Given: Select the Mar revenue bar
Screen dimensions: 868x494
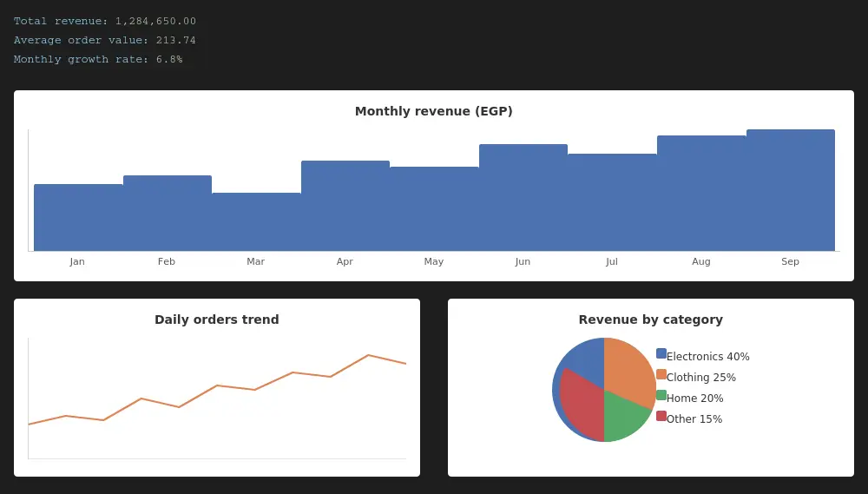Looking at the screenshot, I should [256, 222].
